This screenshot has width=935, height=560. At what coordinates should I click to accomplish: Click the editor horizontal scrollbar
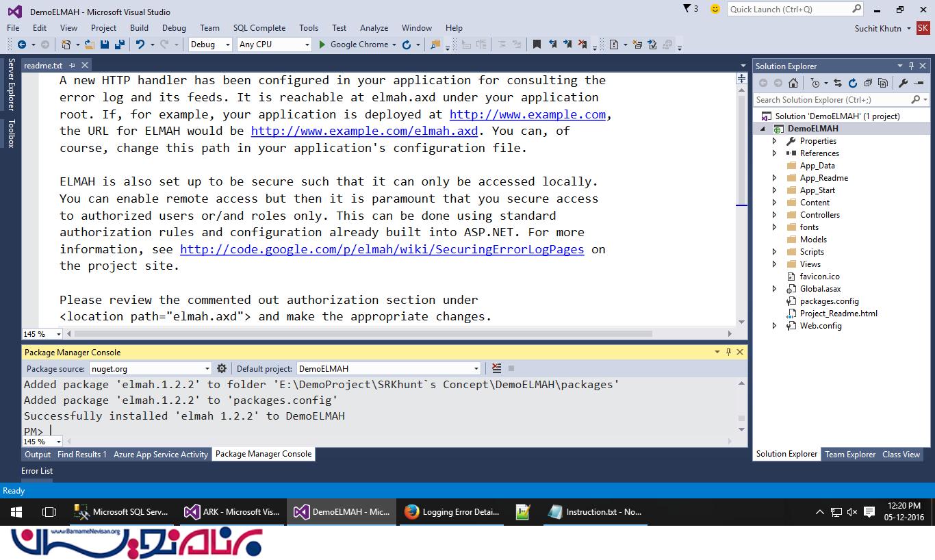point(363,334)
